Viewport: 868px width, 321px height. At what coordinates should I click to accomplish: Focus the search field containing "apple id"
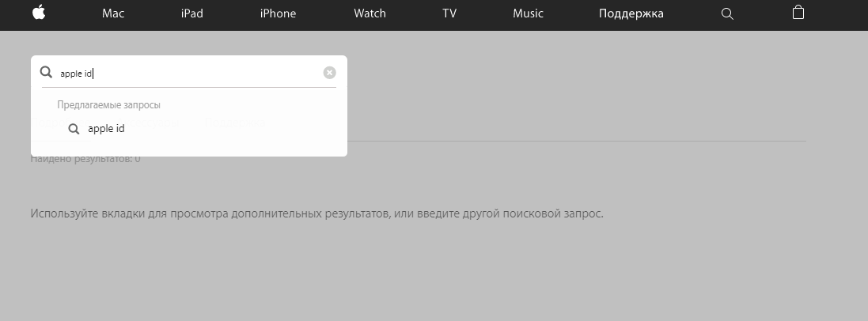(190, 74)
